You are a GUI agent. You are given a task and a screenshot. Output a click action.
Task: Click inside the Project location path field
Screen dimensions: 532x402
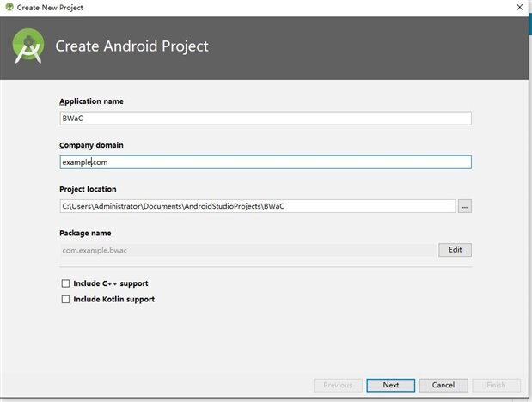click(256, 206)
